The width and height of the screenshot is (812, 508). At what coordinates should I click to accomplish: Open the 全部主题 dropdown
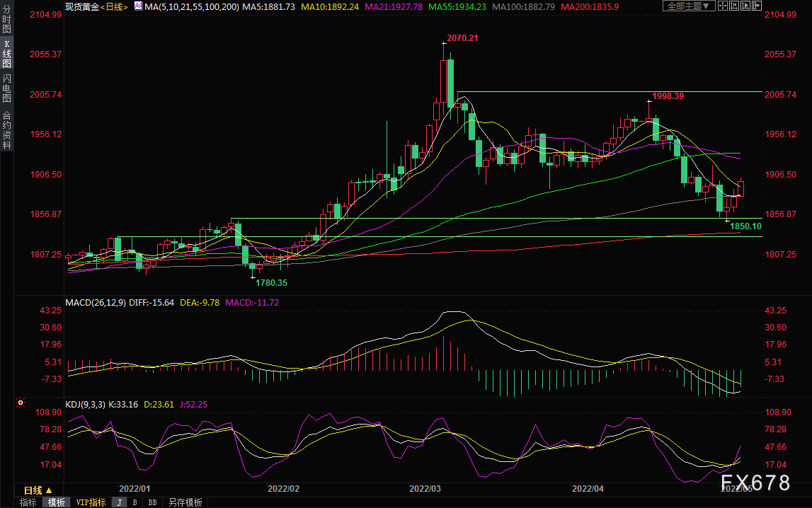point(689,6)
